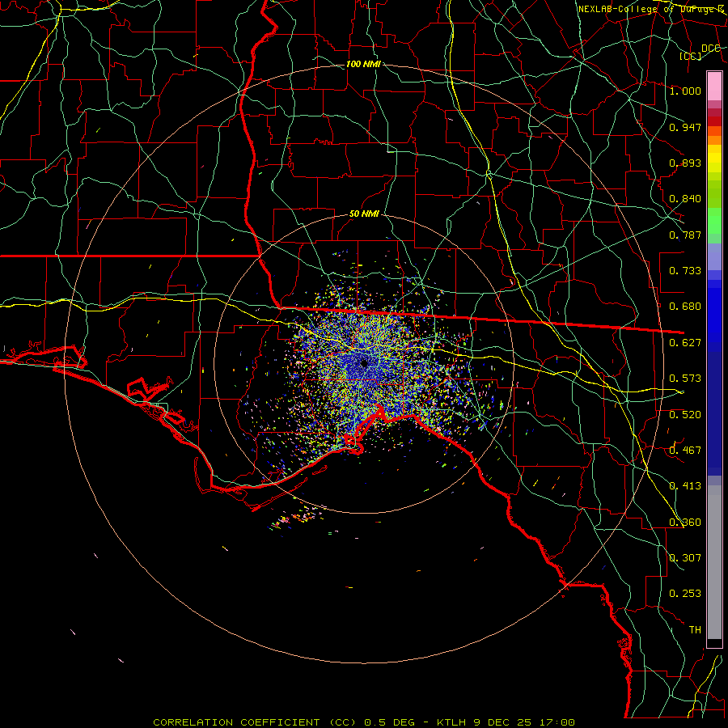The image size is (728, 728).
Task: Select the 0.893 legend value
Action: (685, 163)
